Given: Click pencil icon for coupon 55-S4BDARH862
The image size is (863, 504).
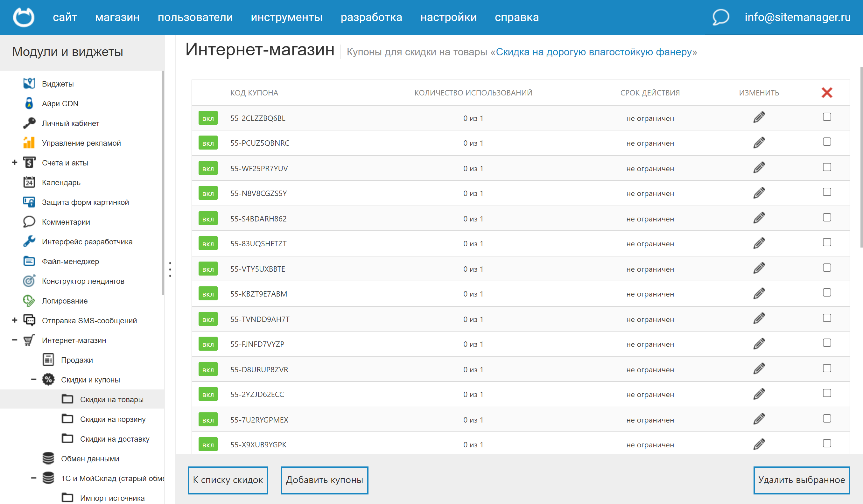Looking at the screenshot, I should point(759,218).
